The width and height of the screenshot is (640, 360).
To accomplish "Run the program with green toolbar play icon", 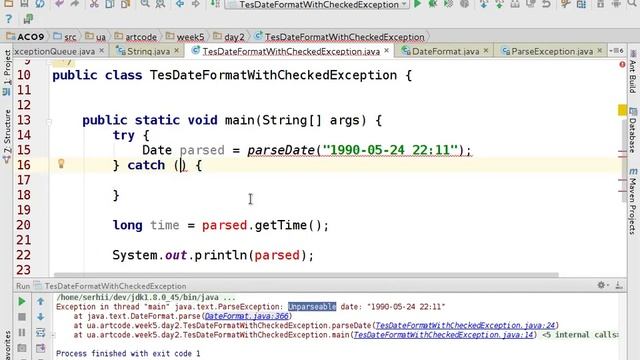I will click(417, 4).
